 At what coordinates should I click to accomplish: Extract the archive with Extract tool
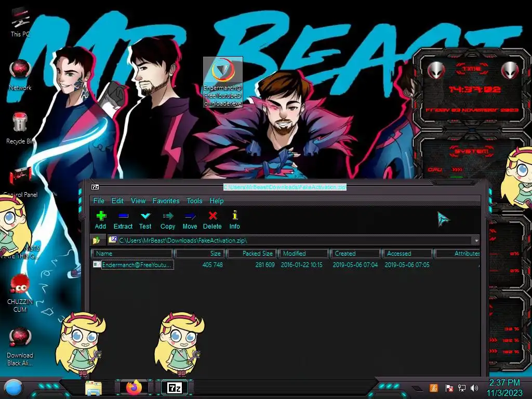tap(123, 220)
